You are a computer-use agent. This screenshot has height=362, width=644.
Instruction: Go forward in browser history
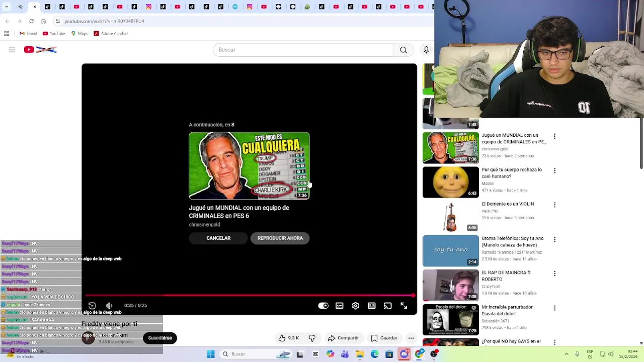click(19, 21)
